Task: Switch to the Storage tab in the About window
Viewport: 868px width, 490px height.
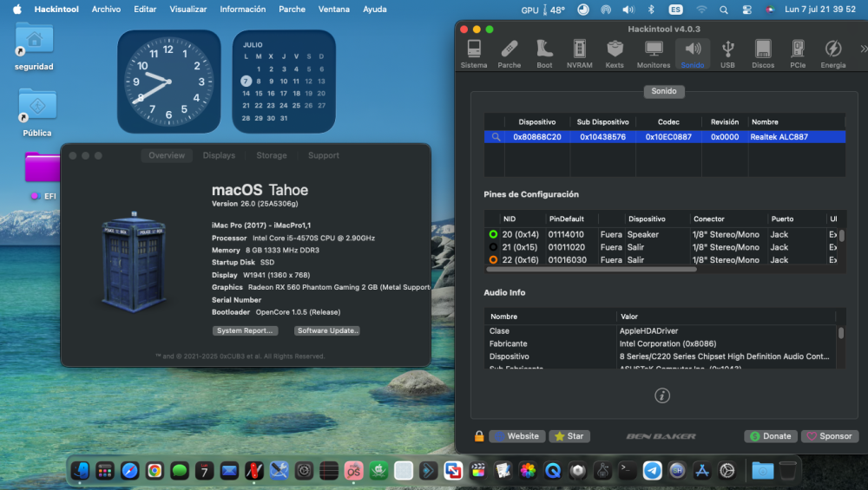Action: 271,155
